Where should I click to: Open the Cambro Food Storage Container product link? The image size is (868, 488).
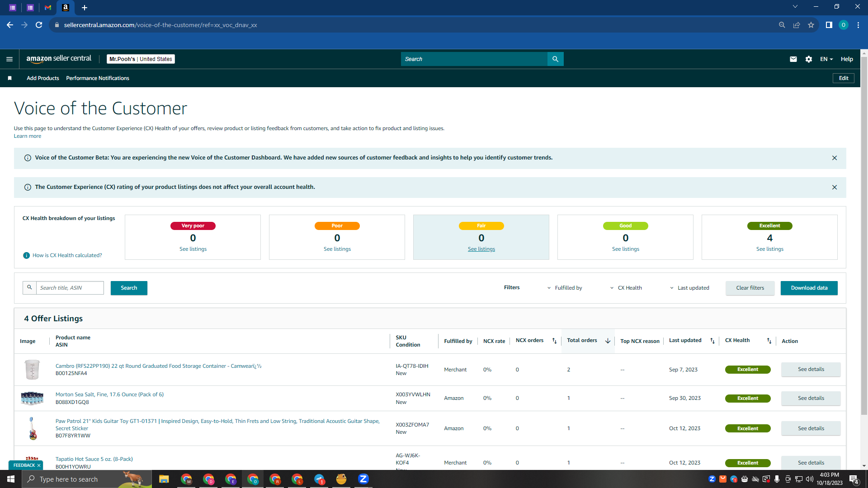coord(158,366)
